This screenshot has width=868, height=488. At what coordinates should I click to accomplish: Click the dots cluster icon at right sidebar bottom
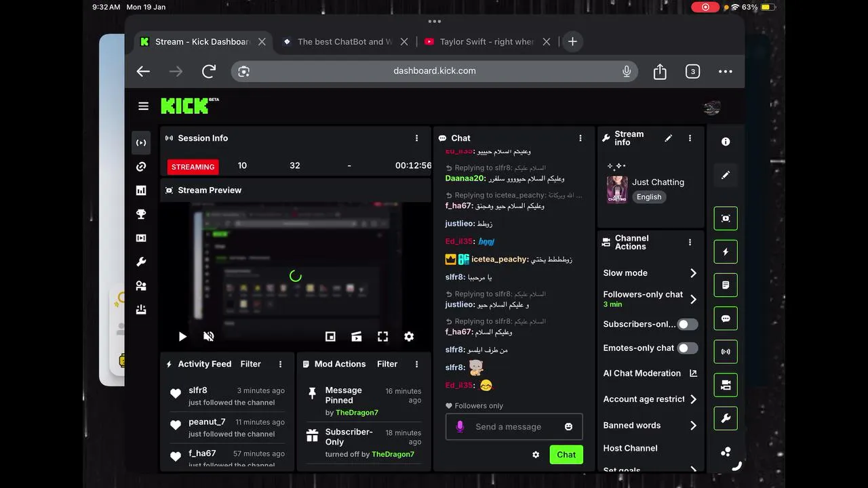pos(726,452)
